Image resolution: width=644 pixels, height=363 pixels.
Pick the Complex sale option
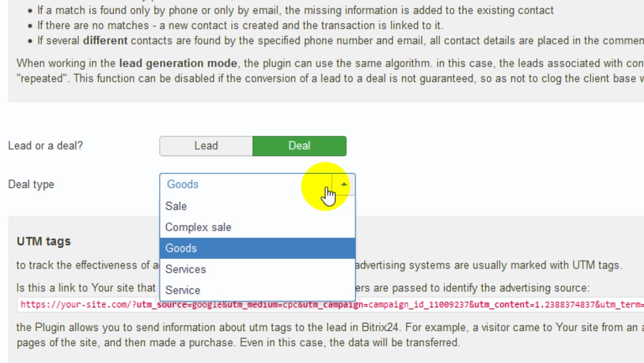(198, 227)
